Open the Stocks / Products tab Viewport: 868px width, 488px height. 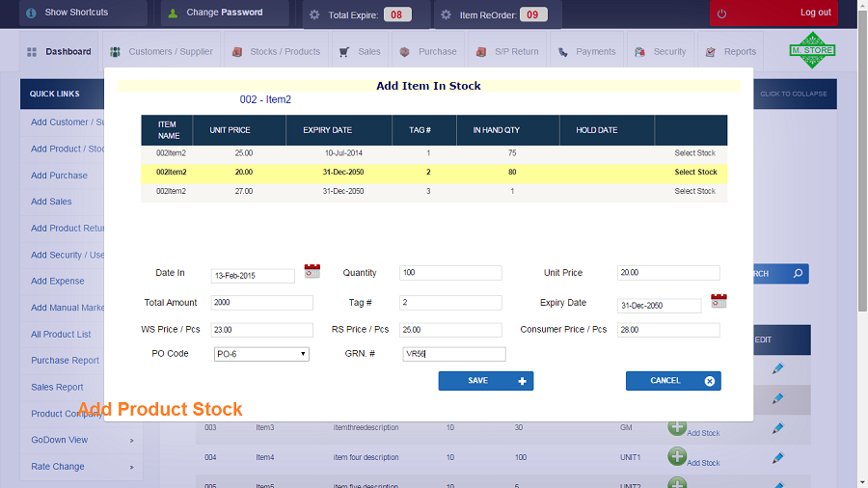276,51
